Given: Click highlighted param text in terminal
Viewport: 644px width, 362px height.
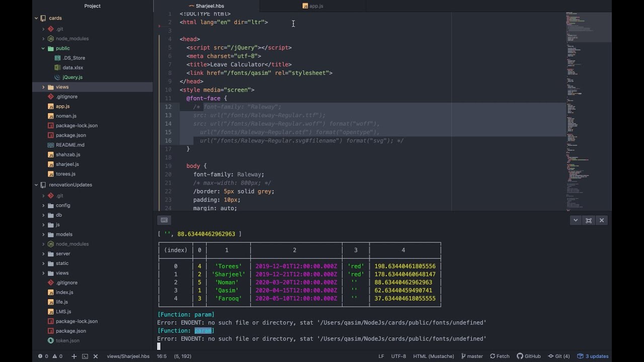Looking at the screenshot, I should click(203, 330).
